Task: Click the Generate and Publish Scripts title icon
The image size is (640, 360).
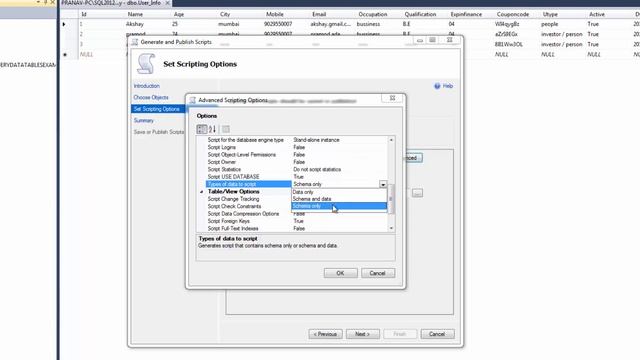Action: (135, 42)
